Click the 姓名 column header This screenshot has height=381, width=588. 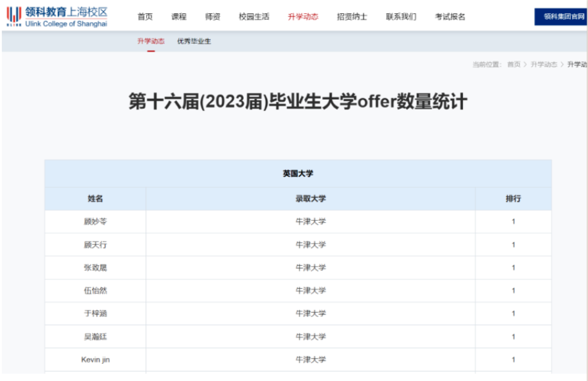(95, 198)
